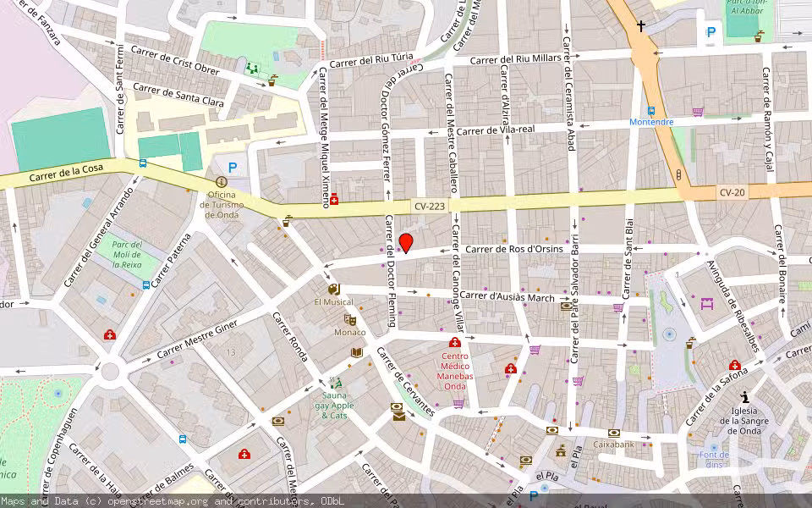The width and height of the screenshot is (812, 508).
Task: Select the El Musical music venue icon
Action: pos(333,290)
